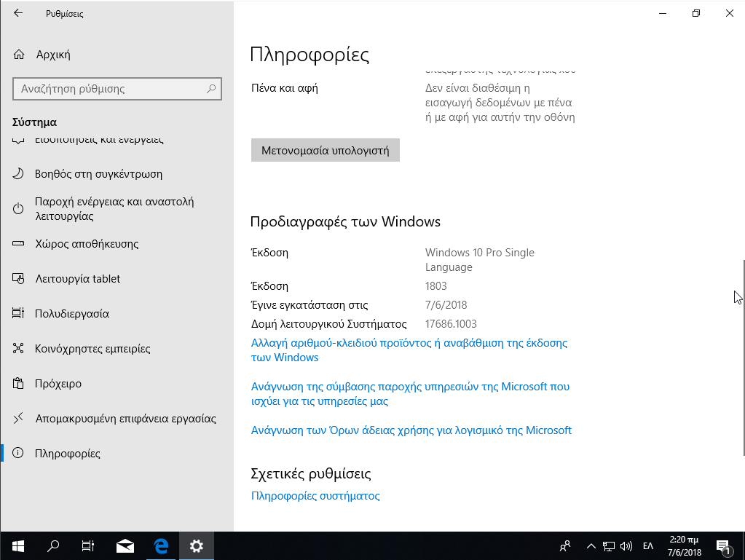Click the Αναζήτηση ρύθμισης search field
Image resolution: width=745 pixels, height=560 pixels.
point(117,89)
